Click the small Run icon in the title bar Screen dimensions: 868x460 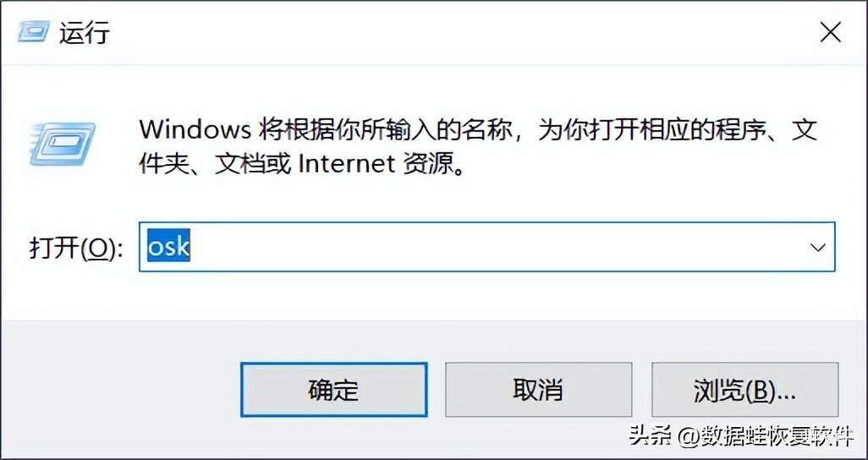(33, 31)
